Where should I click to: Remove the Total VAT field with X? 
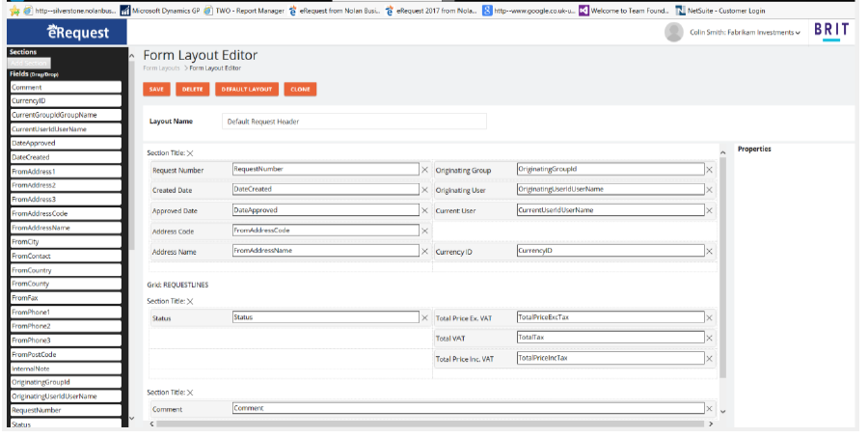[x=709, y=338]
